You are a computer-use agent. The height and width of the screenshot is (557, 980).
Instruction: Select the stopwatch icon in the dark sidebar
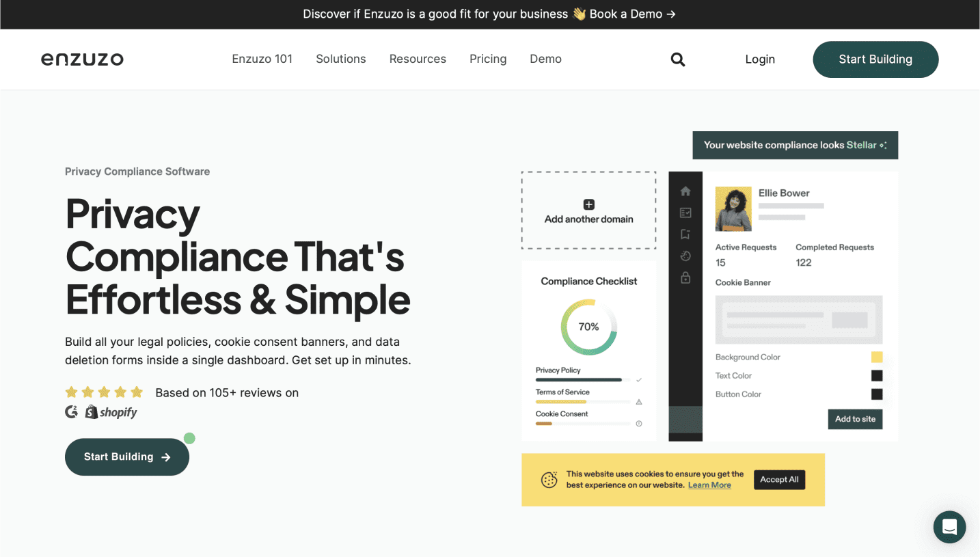point(685,256)
